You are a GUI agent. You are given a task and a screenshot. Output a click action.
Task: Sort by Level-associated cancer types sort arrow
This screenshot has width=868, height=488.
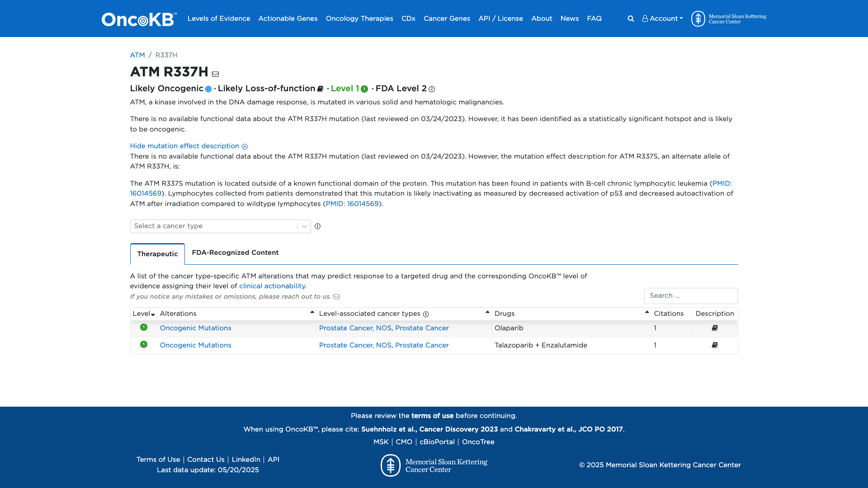click(x=487, y=312)
